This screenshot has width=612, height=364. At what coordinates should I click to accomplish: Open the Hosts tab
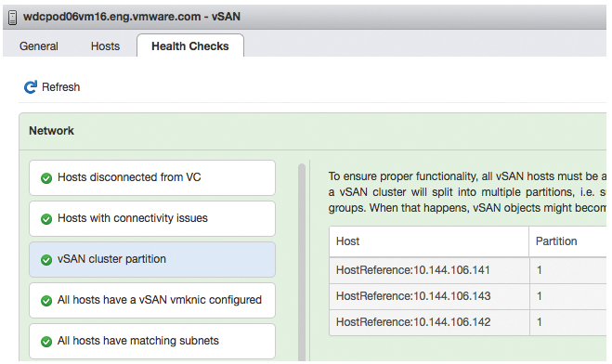click(105, 46)
